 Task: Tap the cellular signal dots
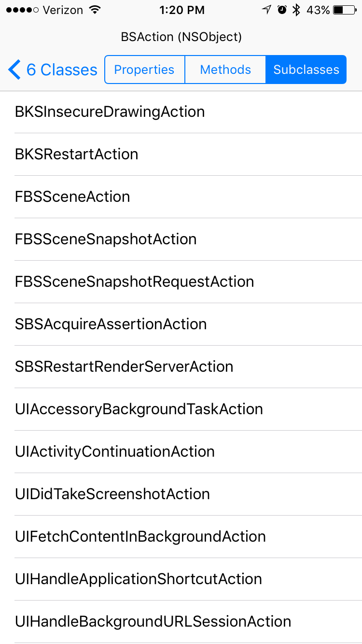coord(22,10)
